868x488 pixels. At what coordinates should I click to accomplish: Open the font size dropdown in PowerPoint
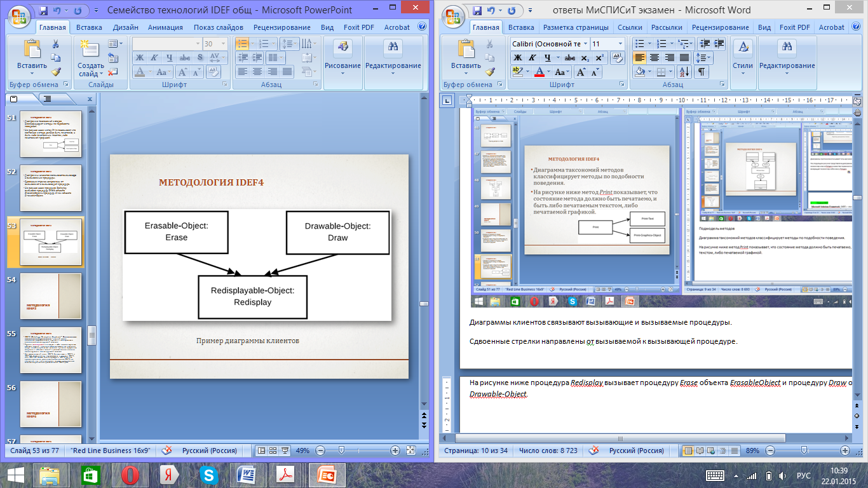point(224,44)
